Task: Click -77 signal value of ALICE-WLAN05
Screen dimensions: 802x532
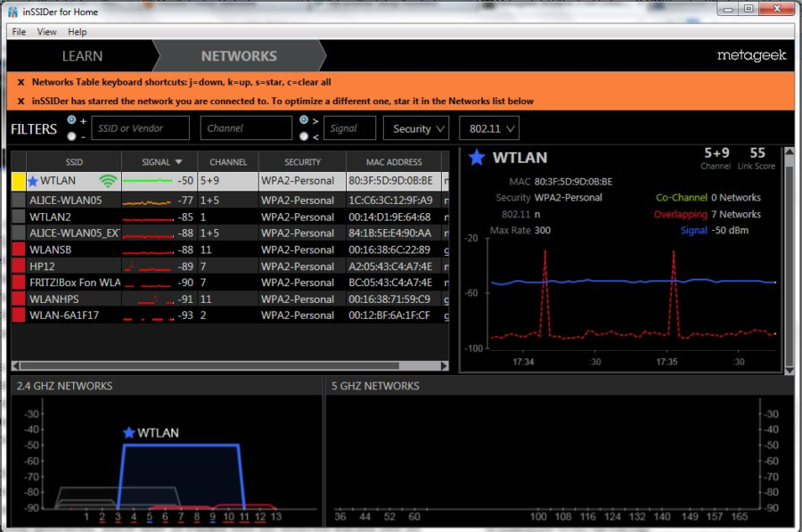Action: click(x=185, y=201)
